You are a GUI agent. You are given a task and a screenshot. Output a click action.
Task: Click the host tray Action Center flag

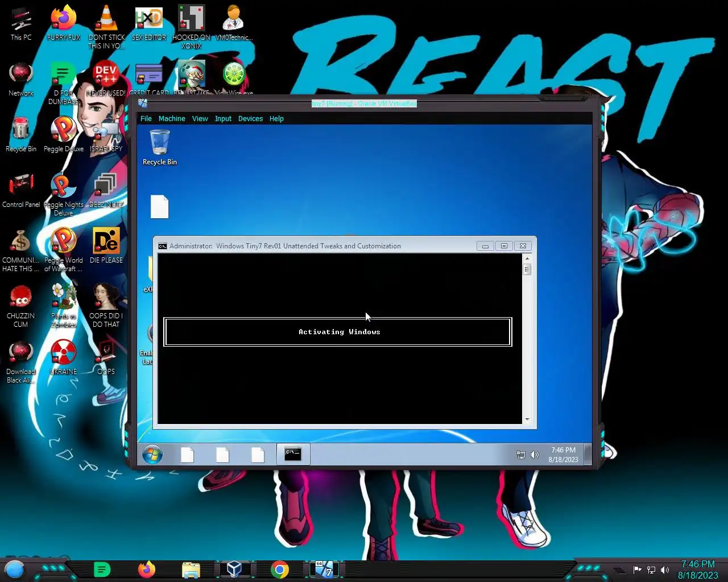click(x=637, y=569)
